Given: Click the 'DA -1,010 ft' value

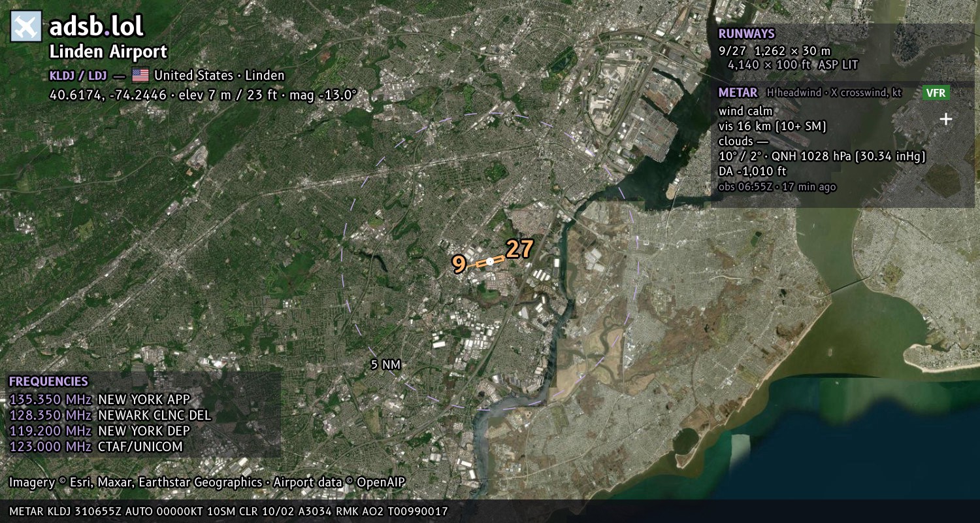Looking at the screenshot, I should (x=752, y=171).
